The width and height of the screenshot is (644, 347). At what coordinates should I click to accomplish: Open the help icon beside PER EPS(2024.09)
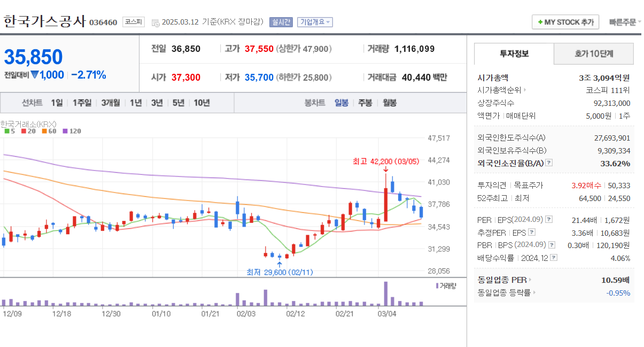coord(549,220)
